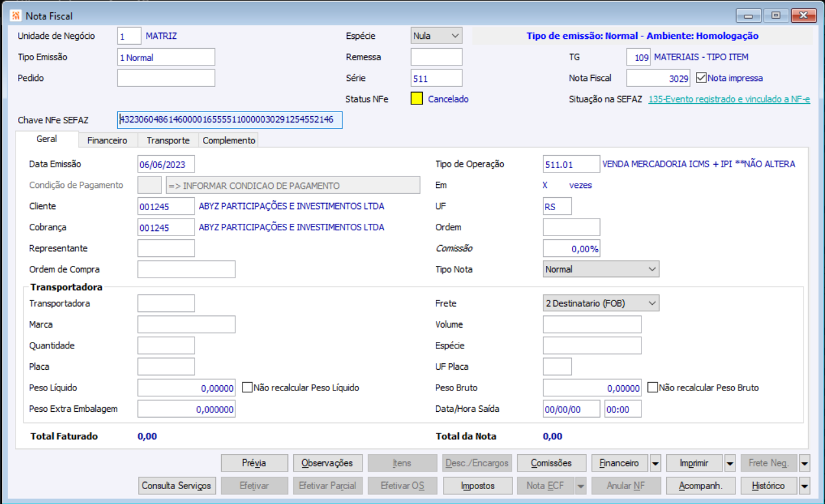Click the Nota Fiscal window title icon
This screenshot has height=504, width=825.
tap(16, 16)
